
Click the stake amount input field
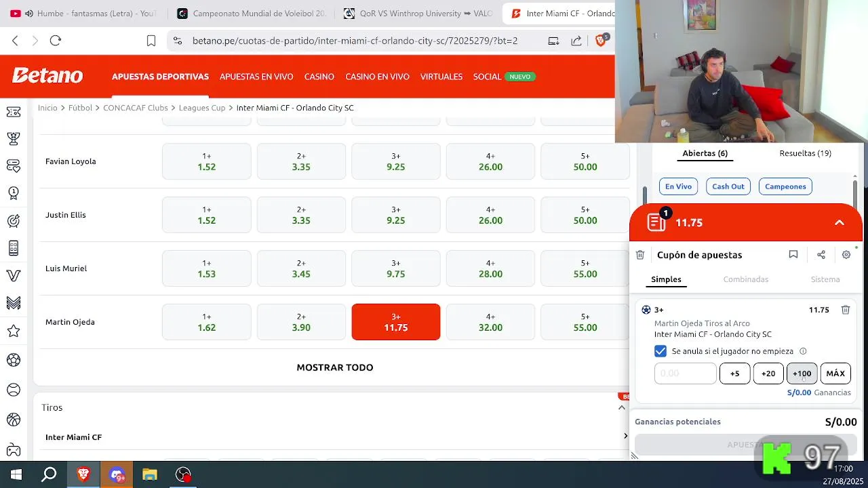(685, 373)
